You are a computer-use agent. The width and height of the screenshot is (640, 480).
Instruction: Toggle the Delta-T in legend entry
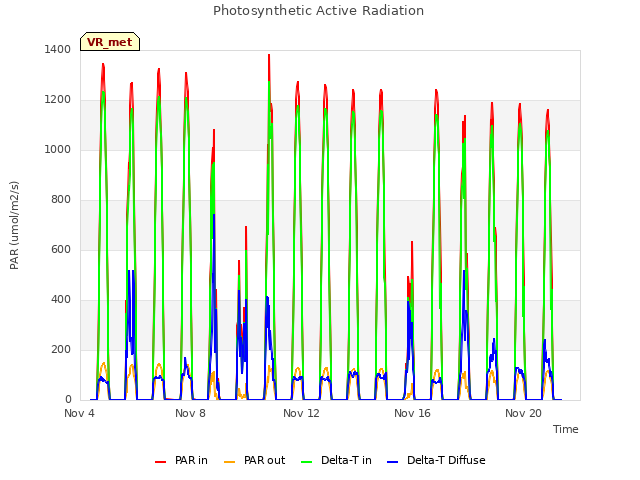[336, 460]
